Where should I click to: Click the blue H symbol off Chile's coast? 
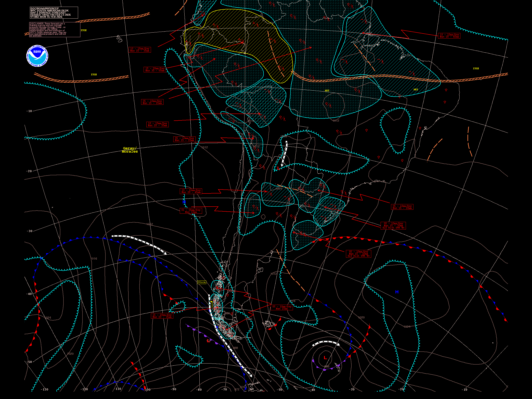click(x=184, y=202)
